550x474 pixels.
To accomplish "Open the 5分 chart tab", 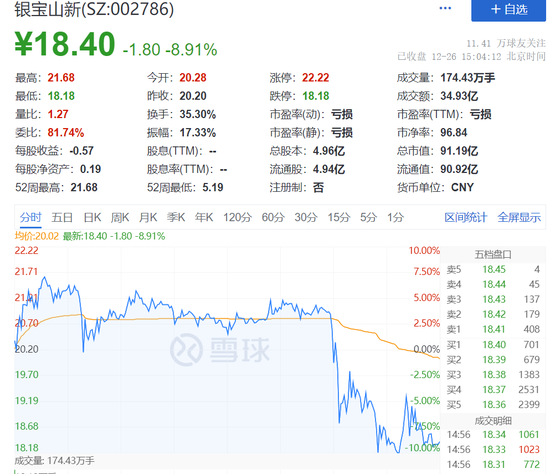I will [x=368, y=218].
